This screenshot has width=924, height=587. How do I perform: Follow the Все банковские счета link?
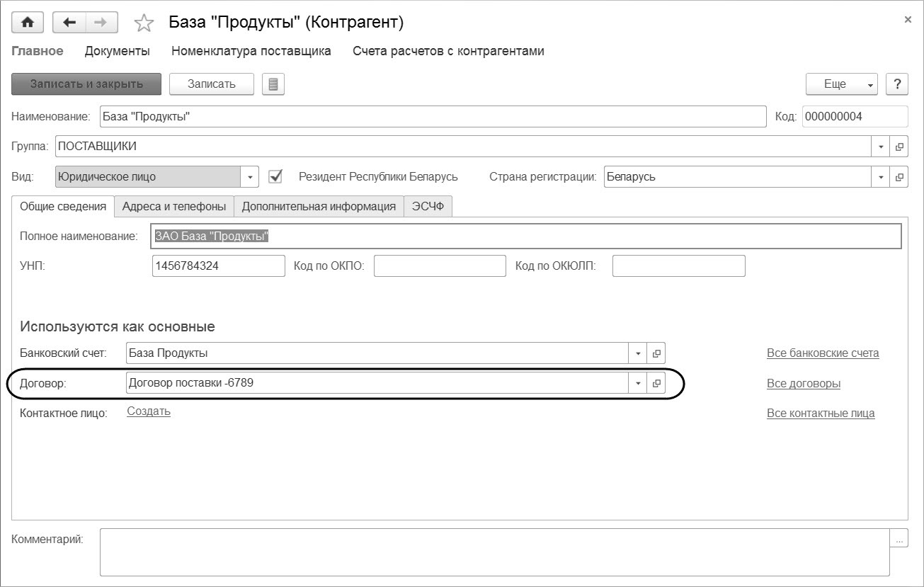tap(823, 353)
